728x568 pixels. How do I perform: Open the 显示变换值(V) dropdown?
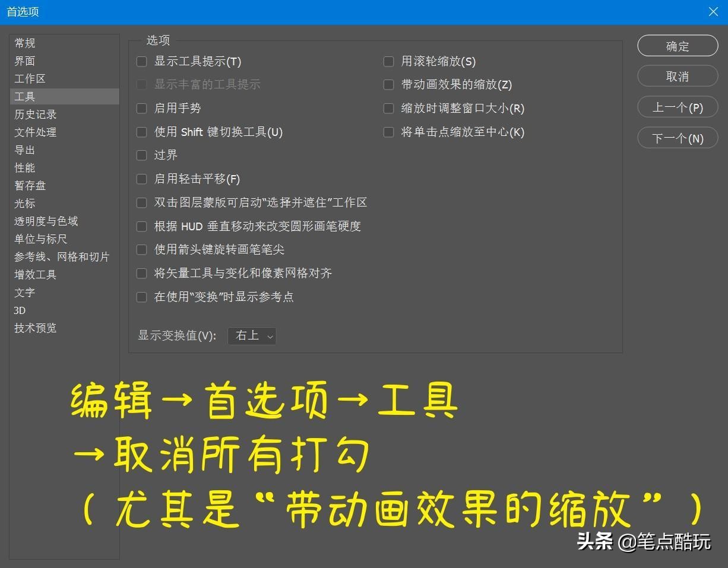252,335
